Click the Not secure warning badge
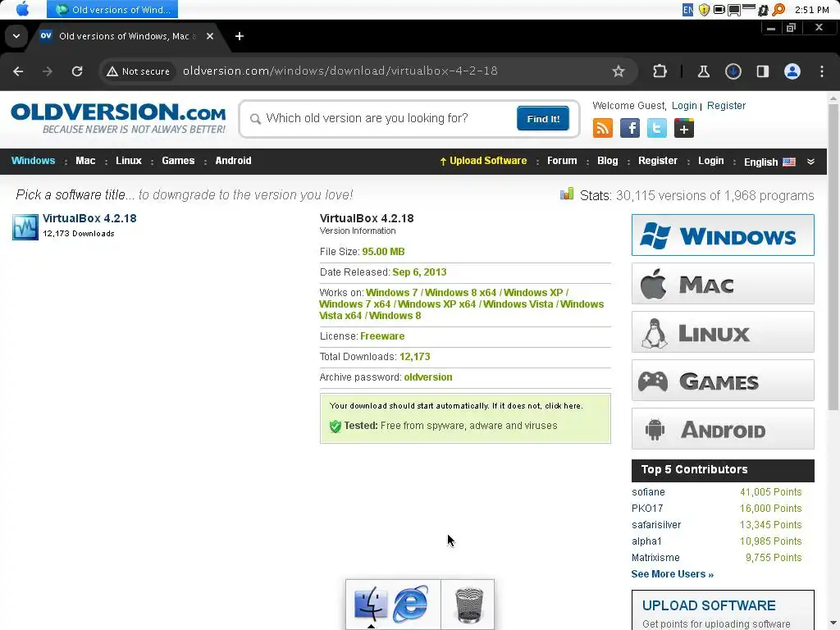 coord(138,71)
